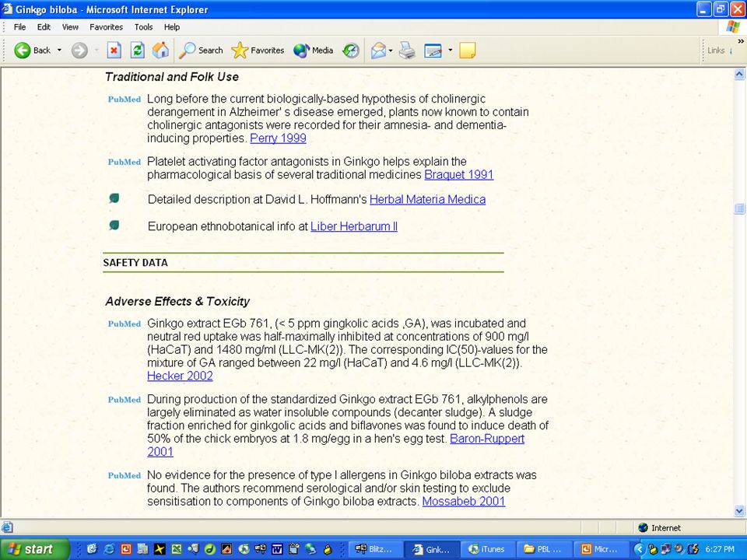Viewport: 747px width, 560px height.
Task: Click the Forward navigation arrow icon
Action: click(79, 50)
